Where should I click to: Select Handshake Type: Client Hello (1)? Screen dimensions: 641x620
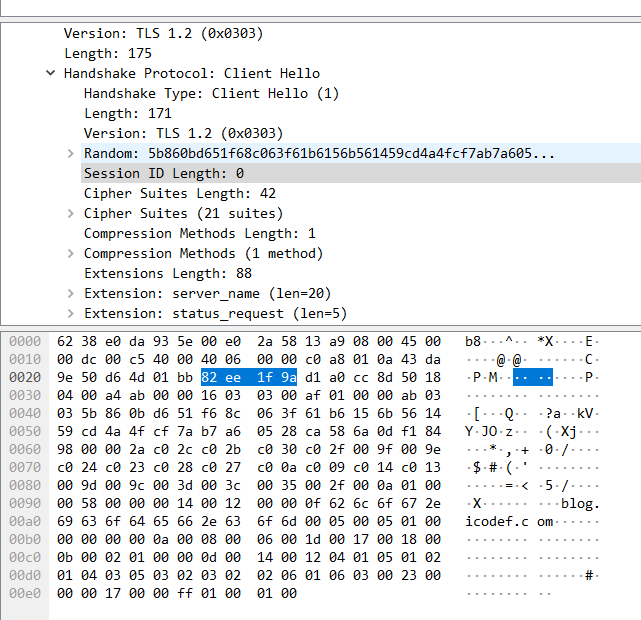click(211, 93)
